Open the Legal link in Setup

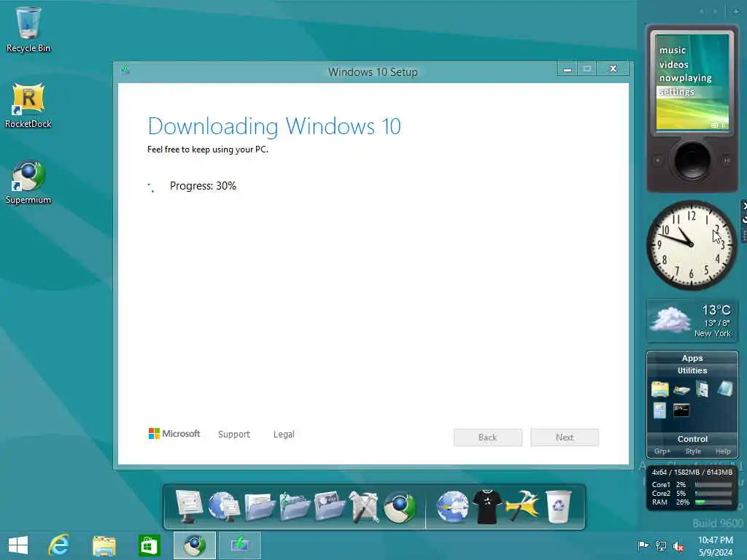tap(284, 435)
